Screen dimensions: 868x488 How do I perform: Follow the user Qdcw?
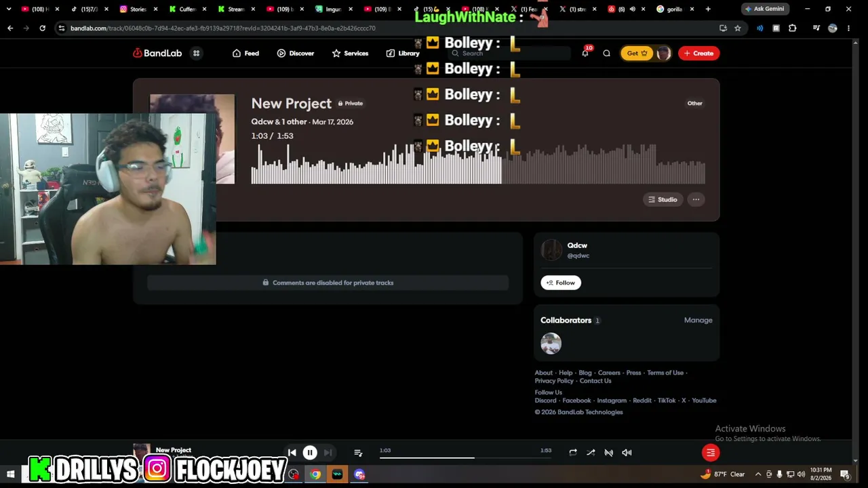tap(561, 283)
